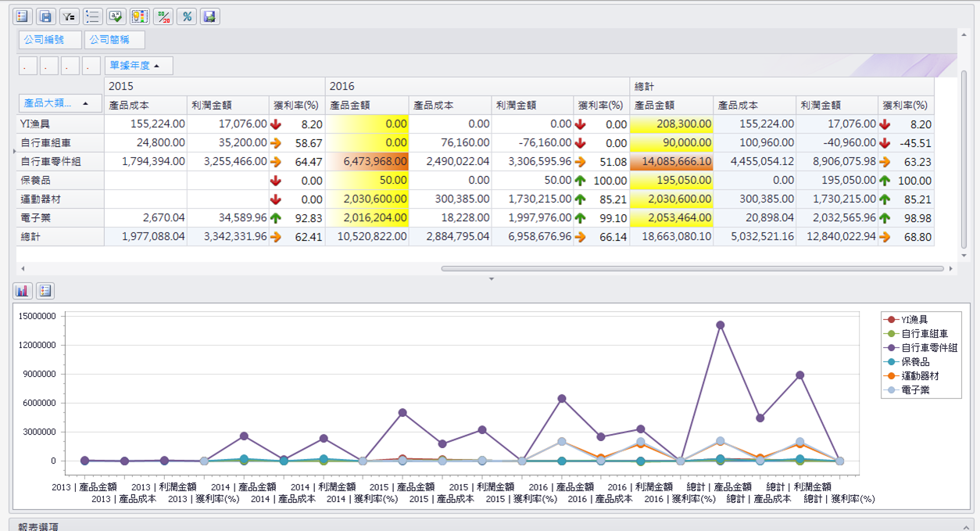980x531 pixels.
Task: Click the cell showing 6,473,968.00
Action: click(x=367, y=161)
